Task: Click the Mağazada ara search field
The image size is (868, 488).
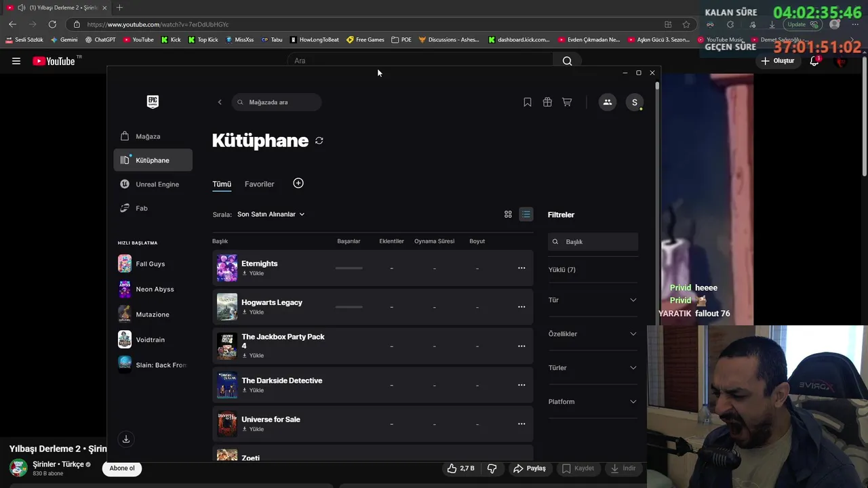Action: (x=277, y=102)
